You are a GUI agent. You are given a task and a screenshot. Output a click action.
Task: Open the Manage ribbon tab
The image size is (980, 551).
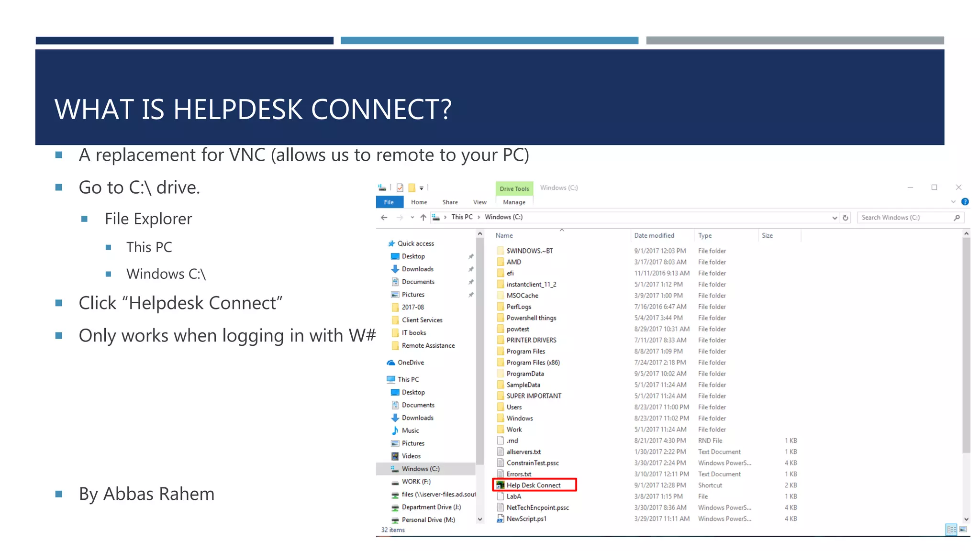coord(514,202)
